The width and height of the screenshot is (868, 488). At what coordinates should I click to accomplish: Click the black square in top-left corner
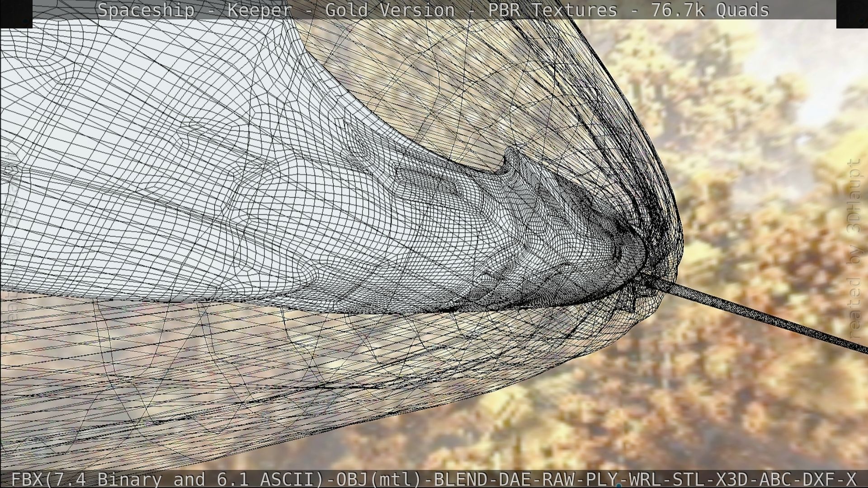(x=16, y=14)
